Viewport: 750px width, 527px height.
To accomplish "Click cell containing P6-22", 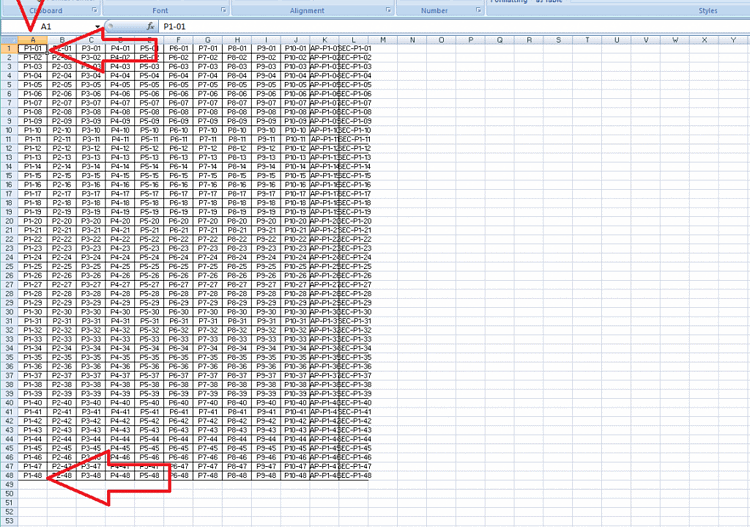I will tap(178, 239).
